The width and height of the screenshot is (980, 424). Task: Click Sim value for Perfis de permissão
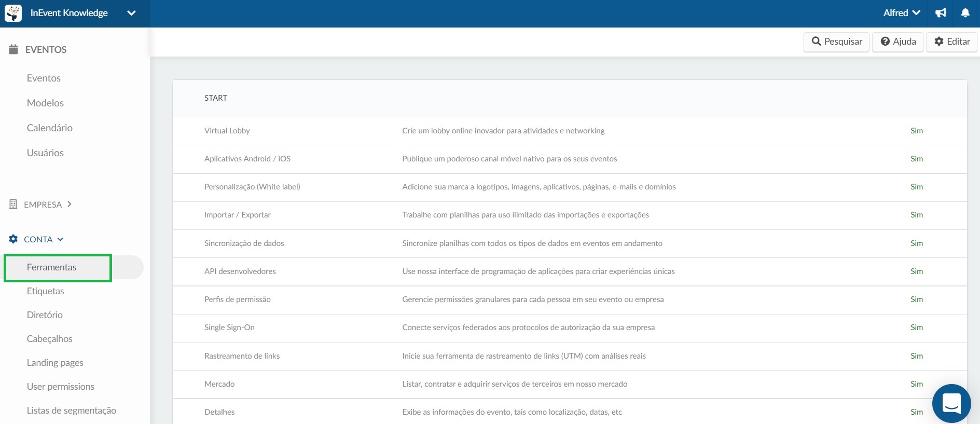[917, 299]
